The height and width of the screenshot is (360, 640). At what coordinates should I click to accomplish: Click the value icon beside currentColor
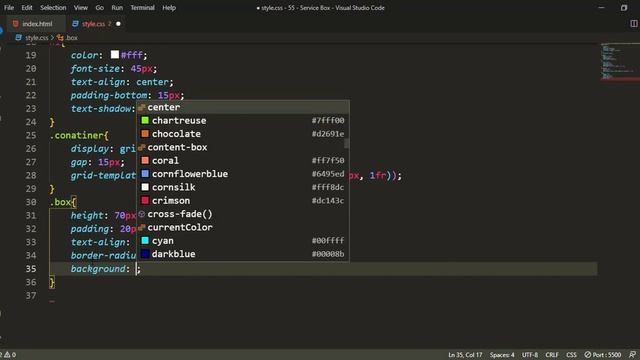(x=142, y=227)
